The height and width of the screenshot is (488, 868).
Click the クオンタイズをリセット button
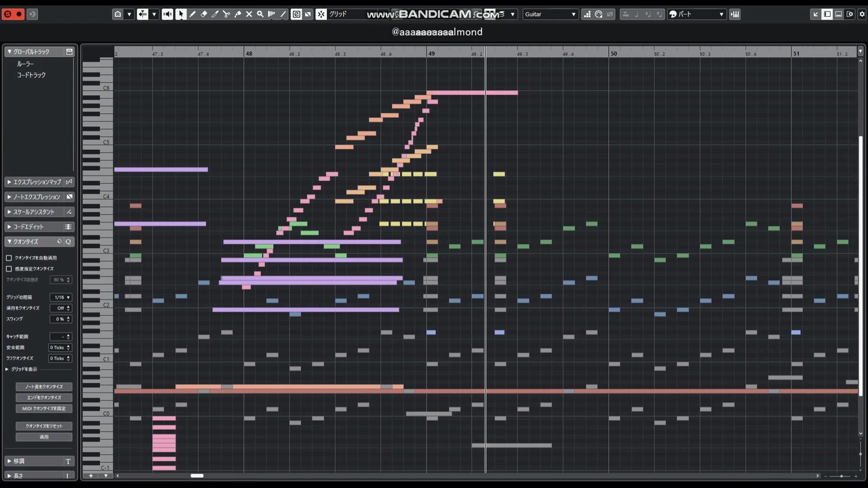pos(44,426)
